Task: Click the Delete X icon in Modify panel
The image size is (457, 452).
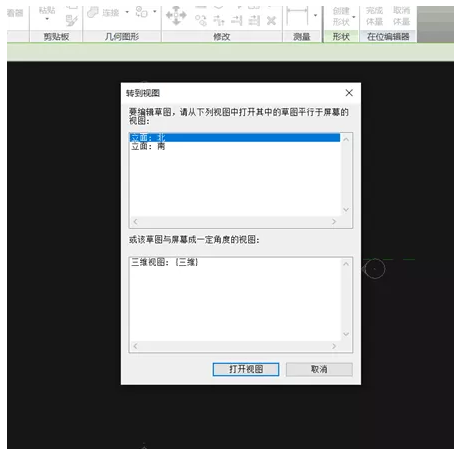Action: (271, 21)
